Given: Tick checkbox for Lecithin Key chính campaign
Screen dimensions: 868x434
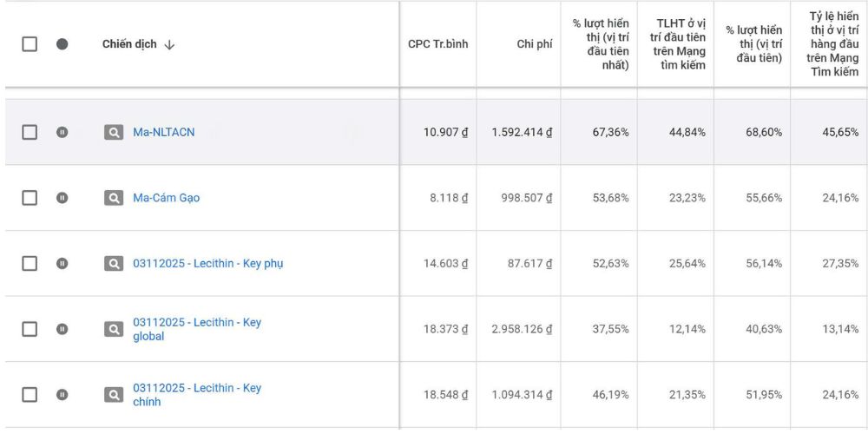Looking at the screenshot, I should [x=30, y=395].
